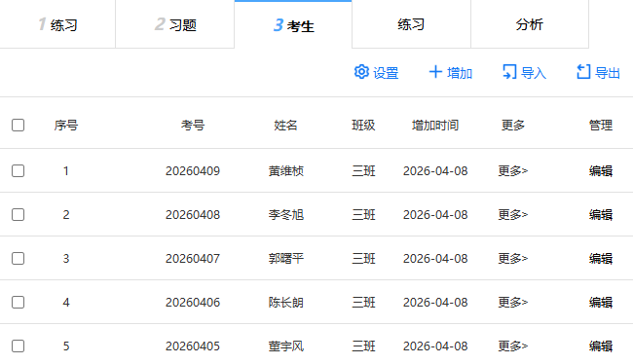Click 三班 in row 20260409
Viewport: 633px width, 364px height.
(x=363, y=171)
